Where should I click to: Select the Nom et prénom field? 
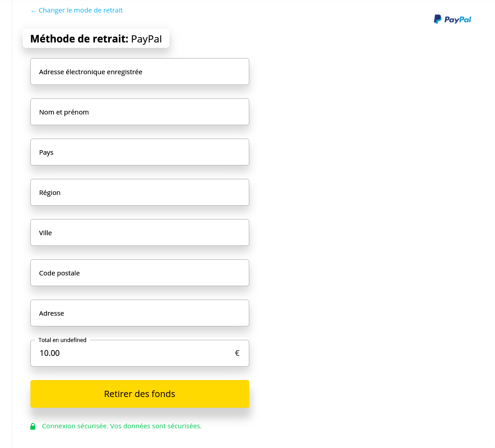[140, 112]
